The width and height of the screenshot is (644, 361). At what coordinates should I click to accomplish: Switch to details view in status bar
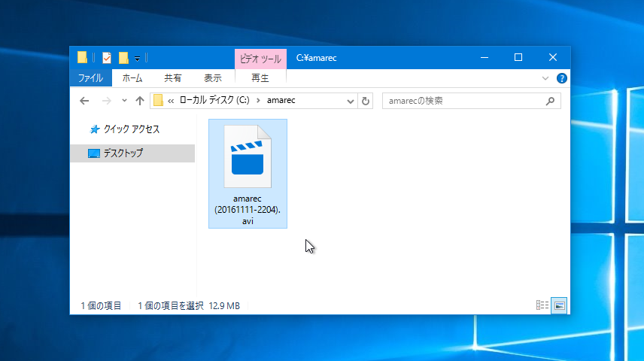[542, 305]
